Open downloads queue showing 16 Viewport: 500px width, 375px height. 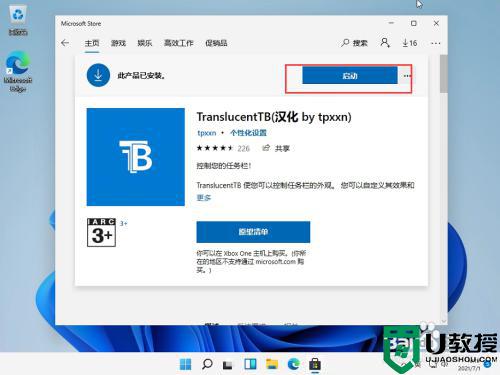coord(410,43)
